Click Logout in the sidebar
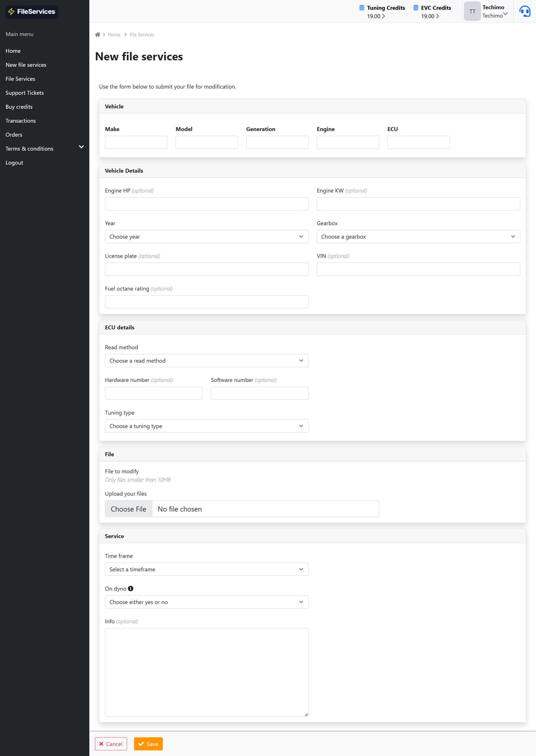The height and width of the screenshot is (756, 536). (x=14, y=163)
